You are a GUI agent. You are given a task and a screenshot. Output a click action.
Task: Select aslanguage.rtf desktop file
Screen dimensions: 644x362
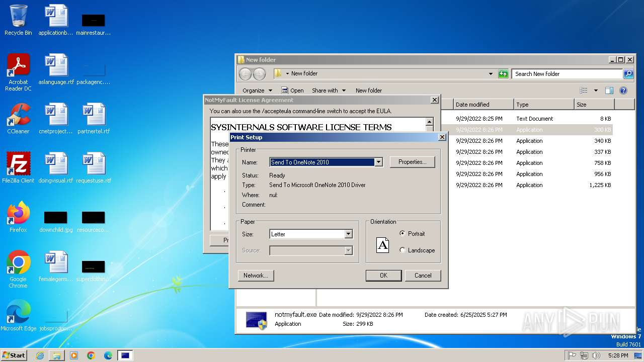pos(56,69)
